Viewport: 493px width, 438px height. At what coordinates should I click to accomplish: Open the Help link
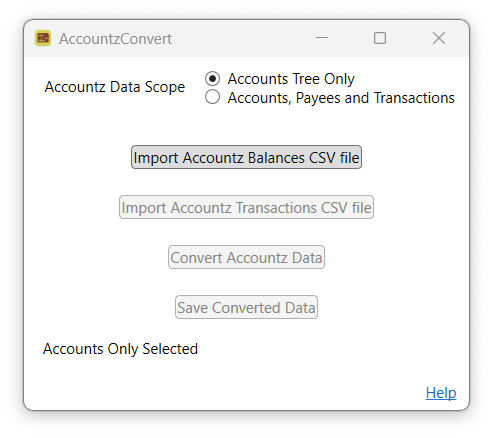click(x=441, y=393)
